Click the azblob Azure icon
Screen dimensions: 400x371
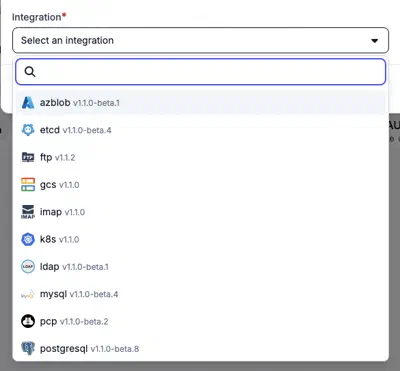click(x=28, y=103)
